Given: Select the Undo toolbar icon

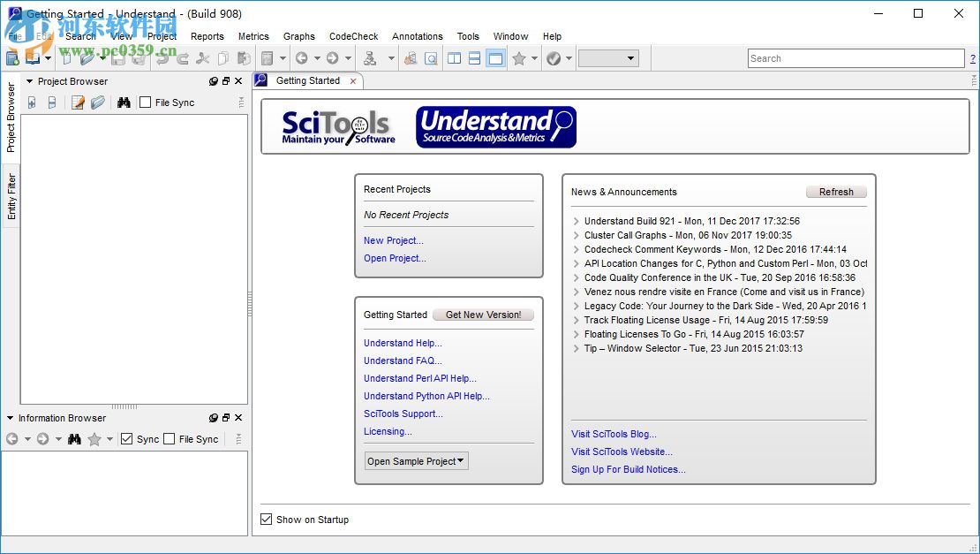Looking at the screenshot, I should pyautogui.click(x=164, y=57).
